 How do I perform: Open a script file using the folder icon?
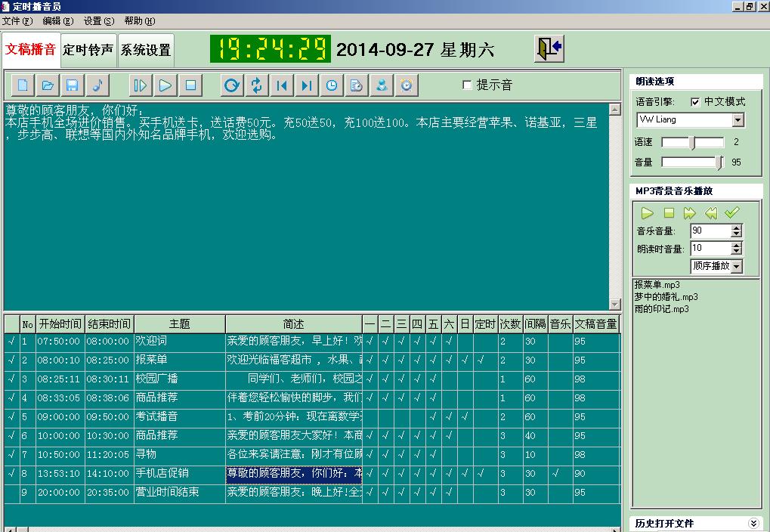tap(48, 85)
